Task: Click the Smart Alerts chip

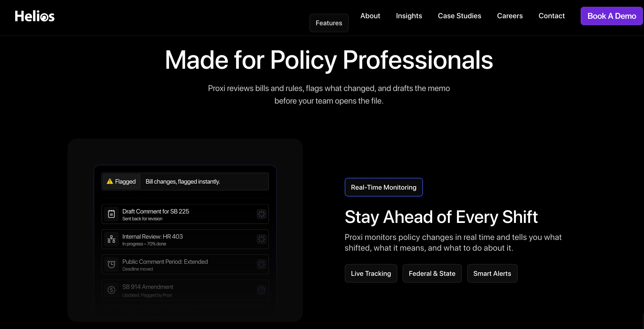Action: (492, 273)
